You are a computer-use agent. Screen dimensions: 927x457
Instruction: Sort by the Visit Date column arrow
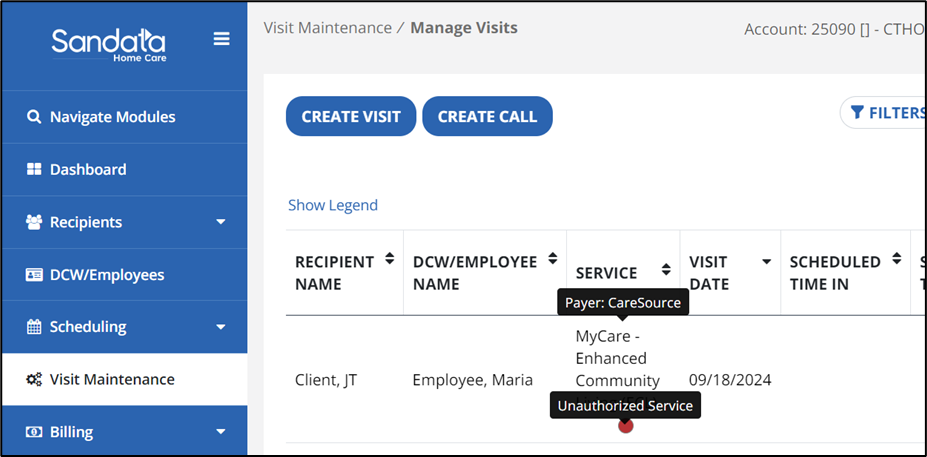[x=766, y=262]
